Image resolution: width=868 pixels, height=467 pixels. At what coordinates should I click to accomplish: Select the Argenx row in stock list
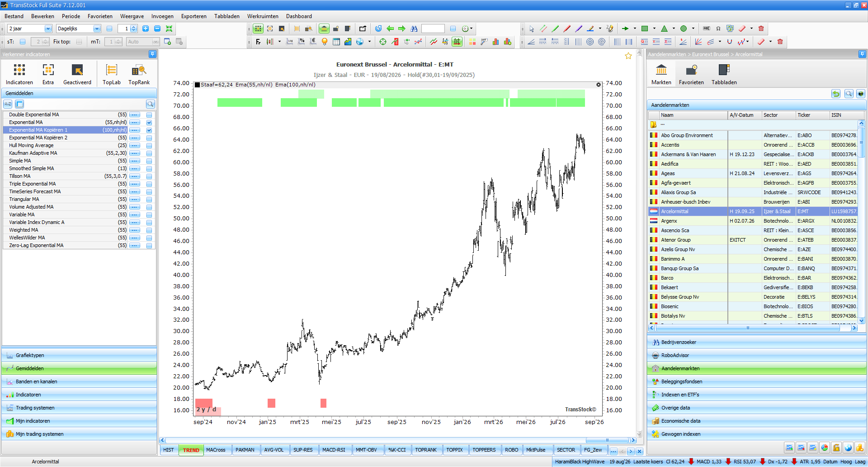tap(753, 221)
